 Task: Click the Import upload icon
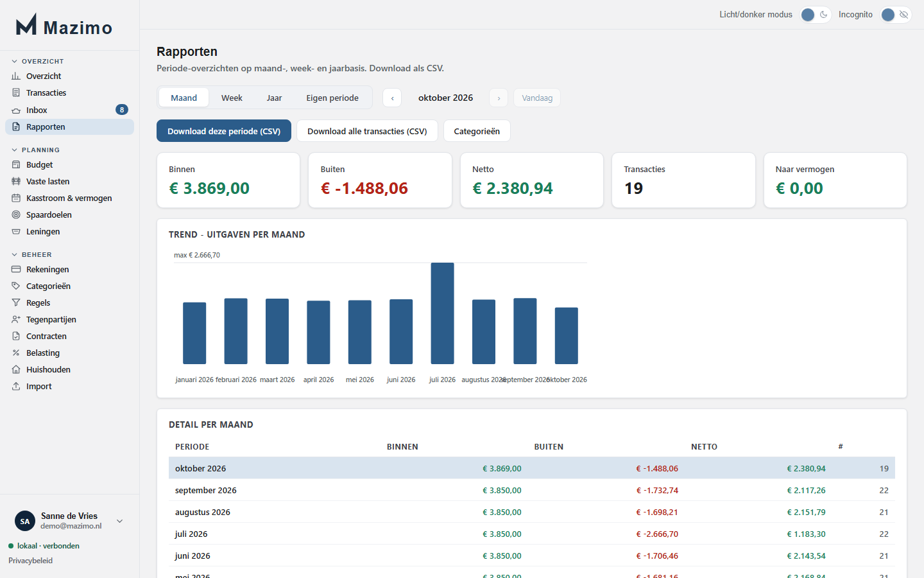pyautogui.click(x=16, y=387)
